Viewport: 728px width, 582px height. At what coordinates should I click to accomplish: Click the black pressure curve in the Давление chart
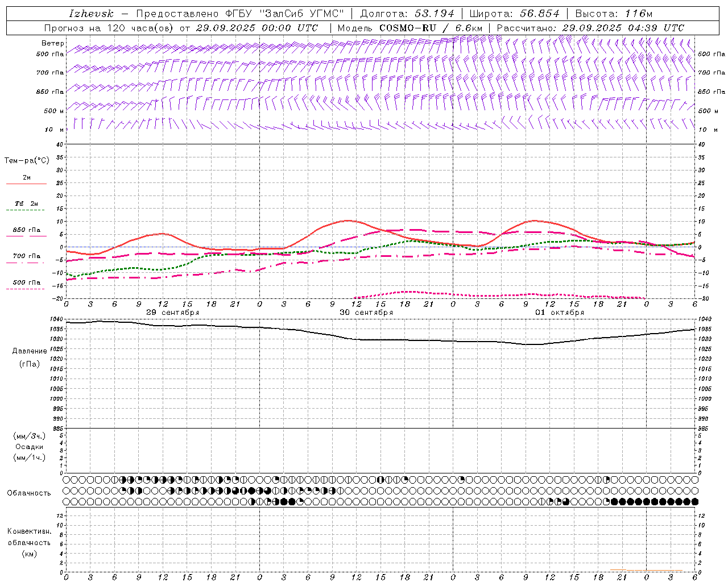click(x=380, y=340)
